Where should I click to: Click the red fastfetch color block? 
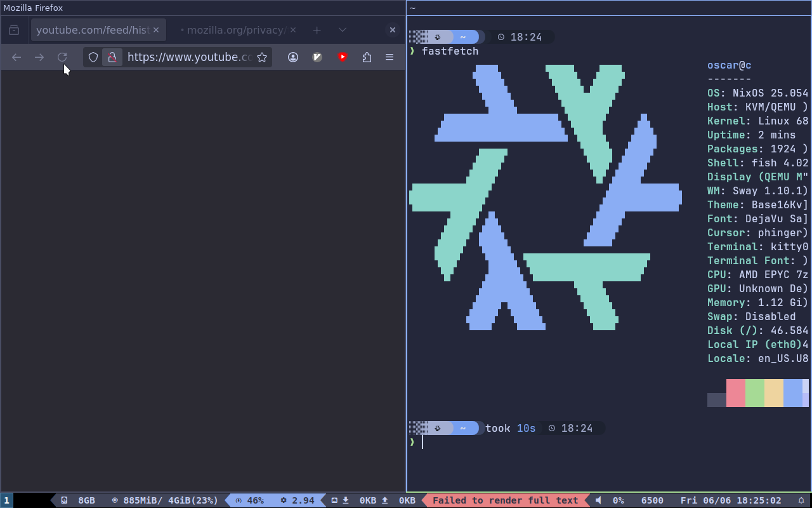point(736,393)
